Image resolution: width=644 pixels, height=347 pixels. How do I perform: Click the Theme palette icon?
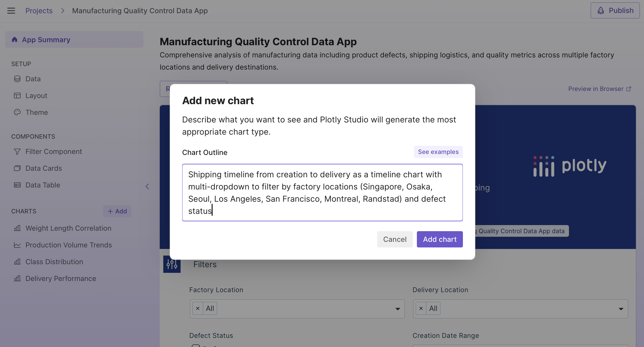point(17,112)
